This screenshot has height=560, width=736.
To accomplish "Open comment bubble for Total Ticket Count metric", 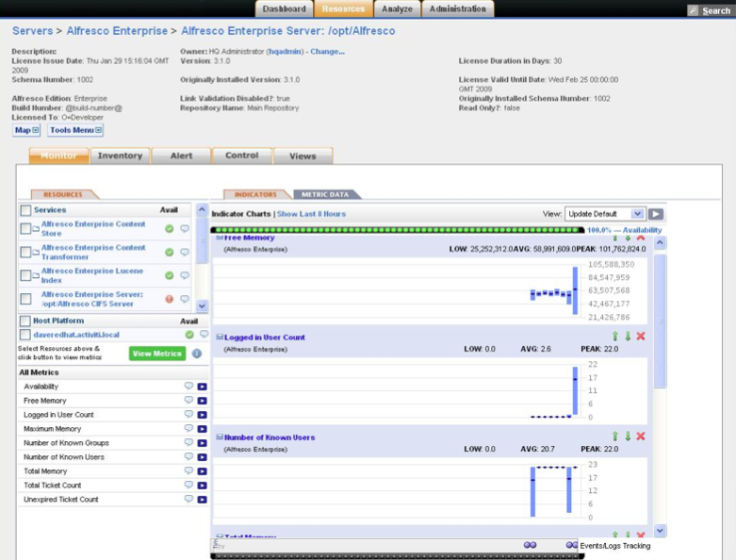I will point(188,485).
